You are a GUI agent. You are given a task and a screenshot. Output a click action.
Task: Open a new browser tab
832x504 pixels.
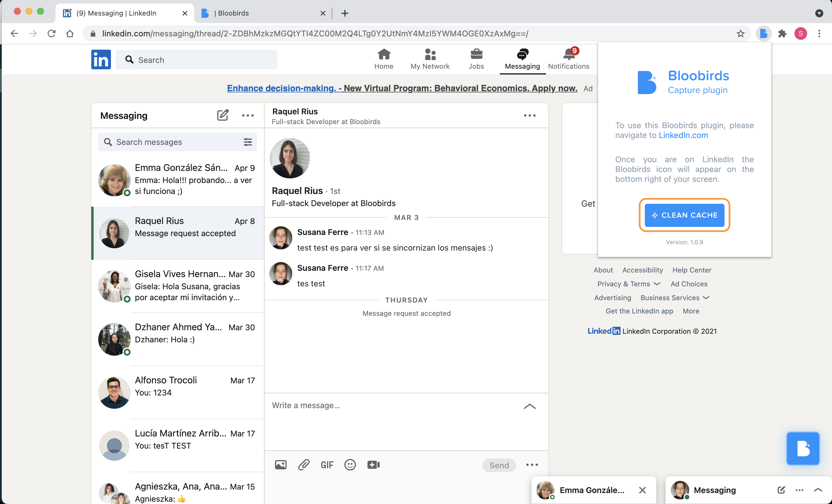coord(344,13)
